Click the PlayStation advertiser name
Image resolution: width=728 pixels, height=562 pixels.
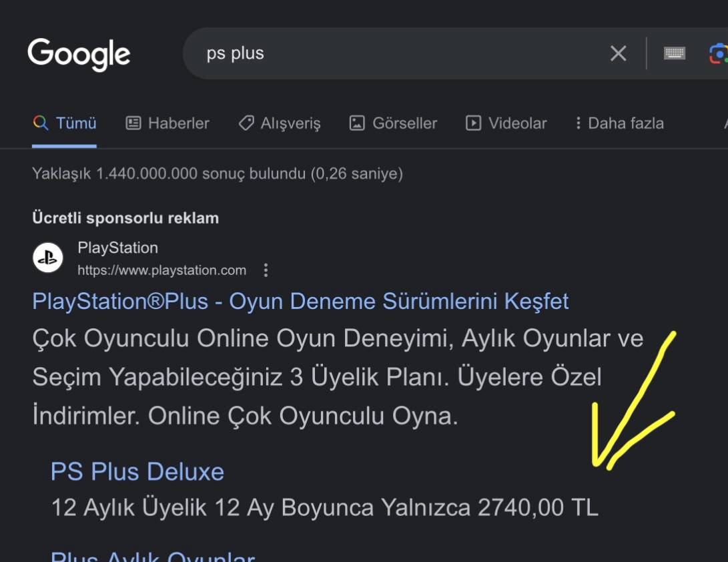[x=118, y=248]
